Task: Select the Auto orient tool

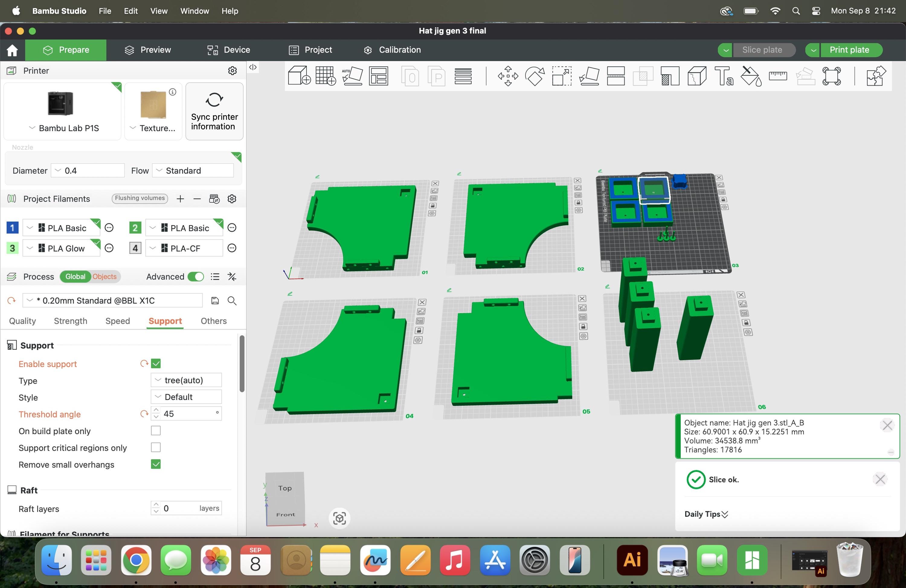Action: (352, 75)
